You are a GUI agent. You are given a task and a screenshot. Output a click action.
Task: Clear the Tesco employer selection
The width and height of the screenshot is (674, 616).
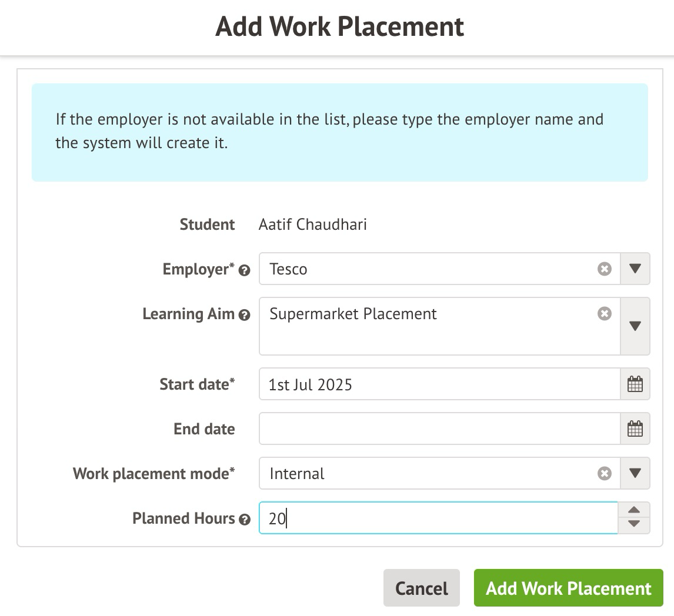[604, 269]
